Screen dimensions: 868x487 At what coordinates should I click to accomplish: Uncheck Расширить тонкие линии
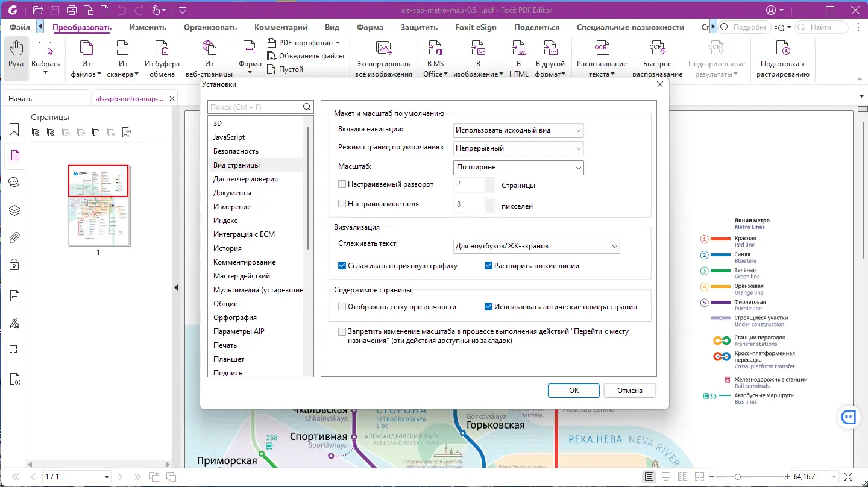point(489,266)
